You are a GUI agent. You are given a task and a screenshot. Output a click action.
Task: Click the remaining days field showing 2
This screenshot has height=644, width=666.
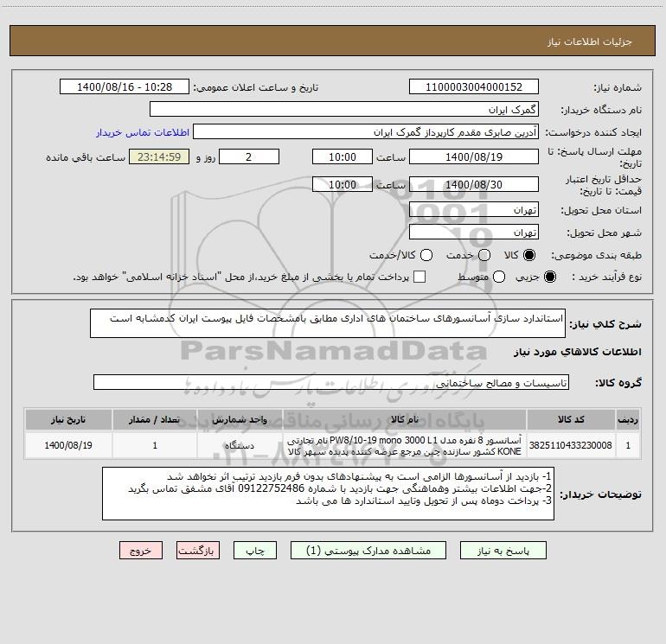click(249, 156)
